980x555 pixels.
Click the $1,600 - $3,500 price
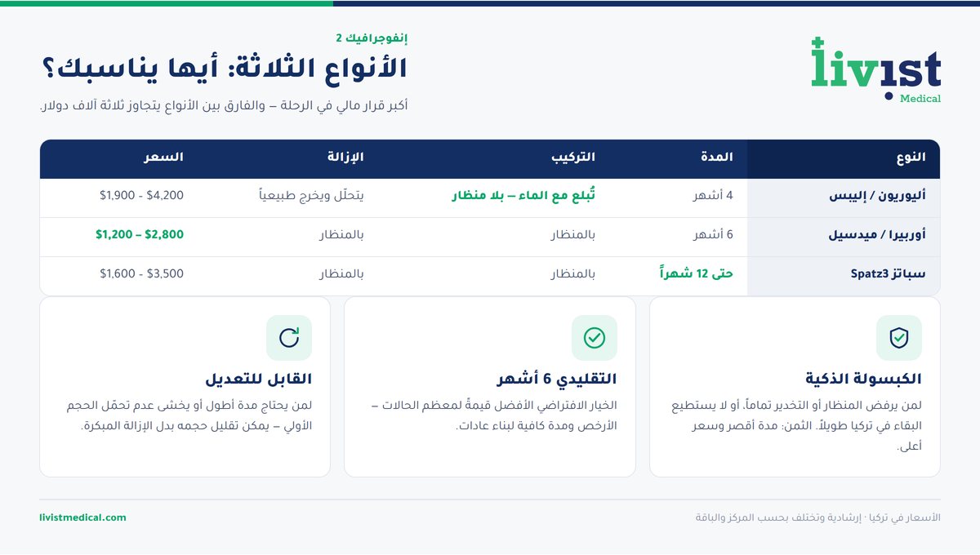[141, 274]
